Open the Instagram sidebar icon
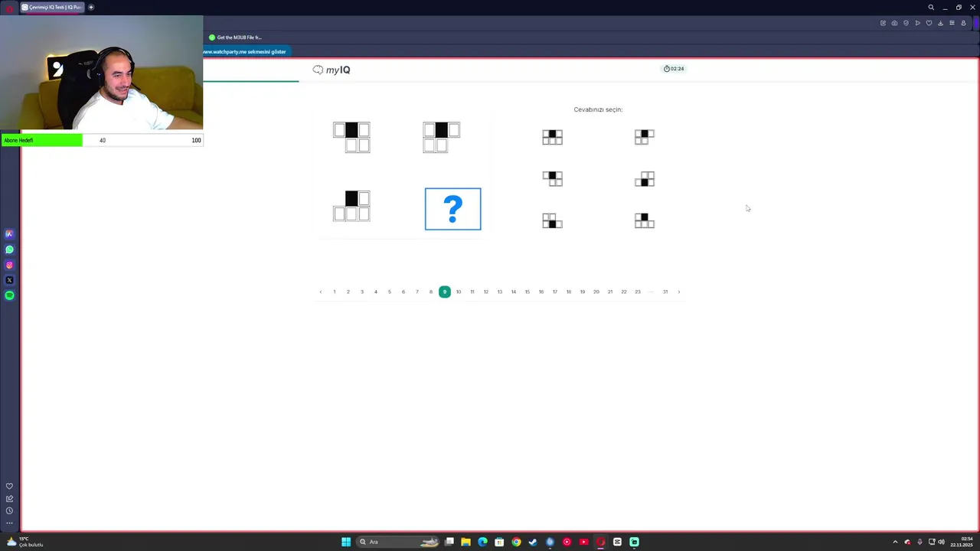Viewport: 980px width, 551px height. click(x=9, y=265)
